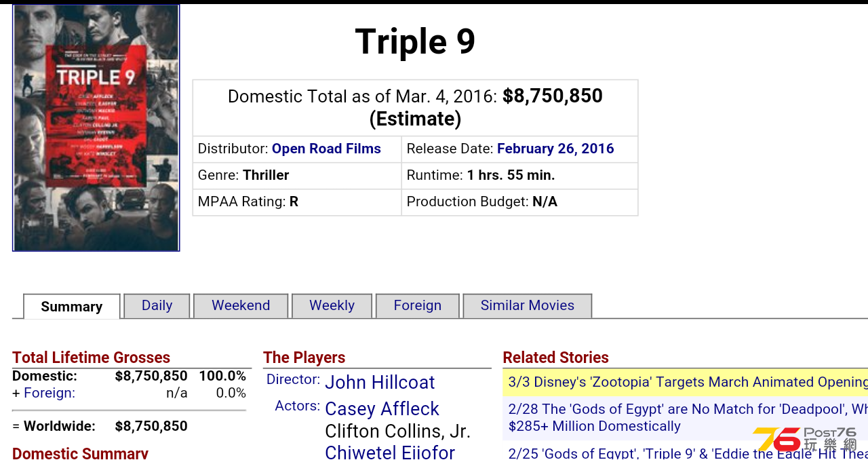Open the 2/25 Gods of Egypt, Triple 9 story

pos(685,453)
